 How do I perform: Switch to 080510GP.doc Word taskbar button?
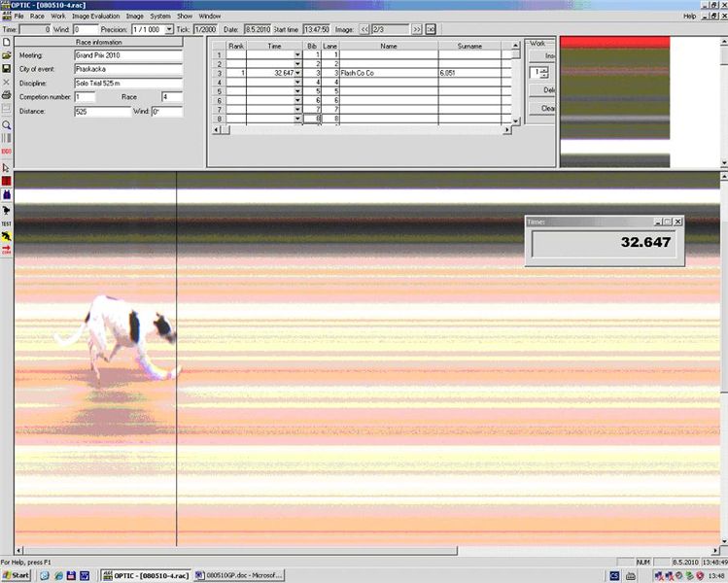[239, 575]
